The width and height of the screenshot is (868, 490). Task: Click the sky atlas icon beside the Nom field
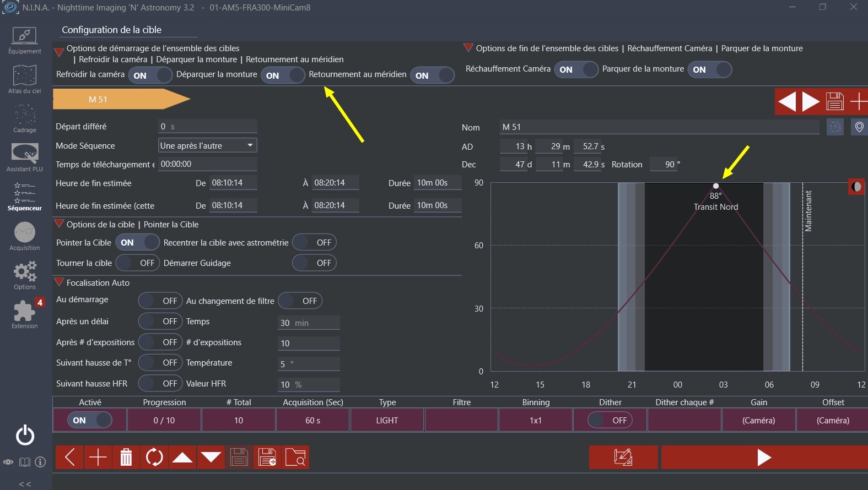(835, 127)
